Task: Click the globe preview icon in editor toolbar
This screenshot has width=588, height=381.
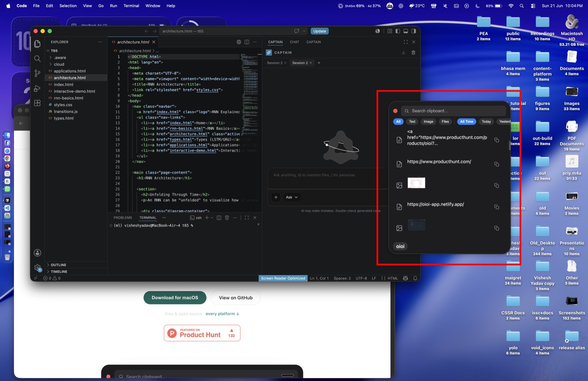Action: (239, 42)
